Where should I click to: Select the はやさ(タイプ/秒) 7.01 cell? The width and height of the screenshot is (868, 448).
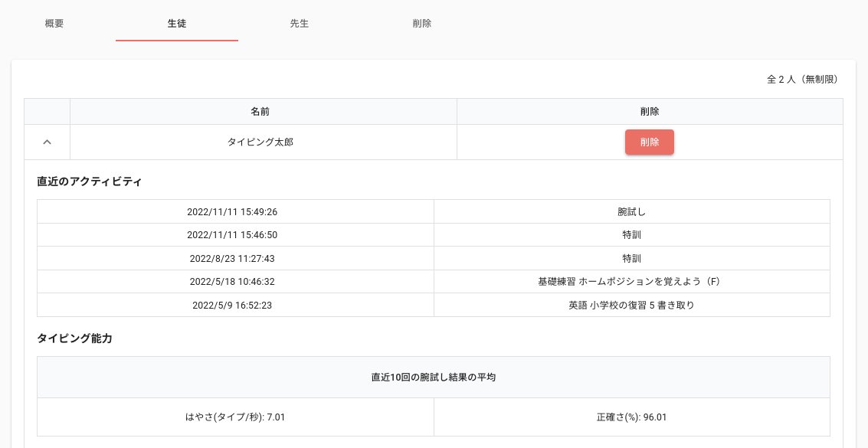[235, 417]
